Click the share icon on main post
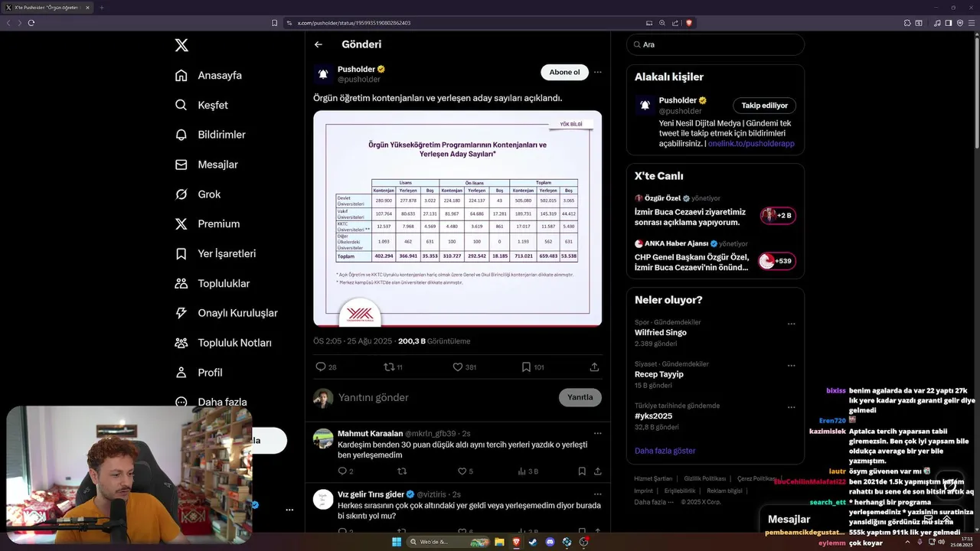Screen dimensions: 980x551 [x=594, y=367]
